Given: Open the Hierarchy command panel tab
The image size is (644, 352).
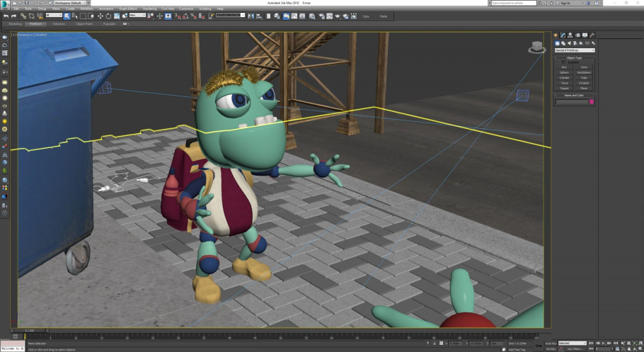Looking at the screenshot, I should click(x=570, y=35).
